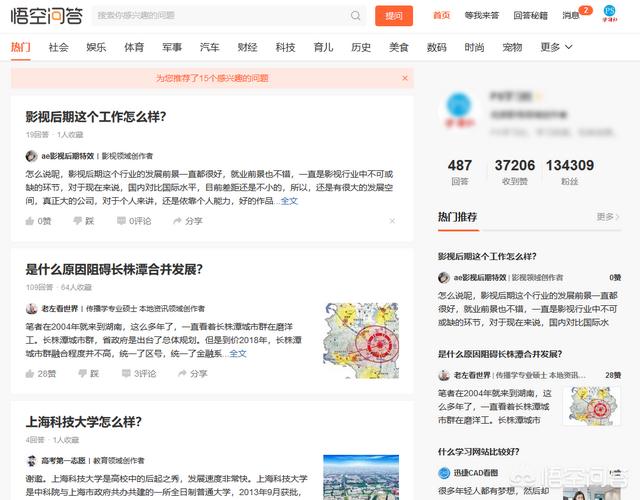640x500 pixels.
Task: Open sidebar 长株潭 map thumbnail
Action: point(592,406)
